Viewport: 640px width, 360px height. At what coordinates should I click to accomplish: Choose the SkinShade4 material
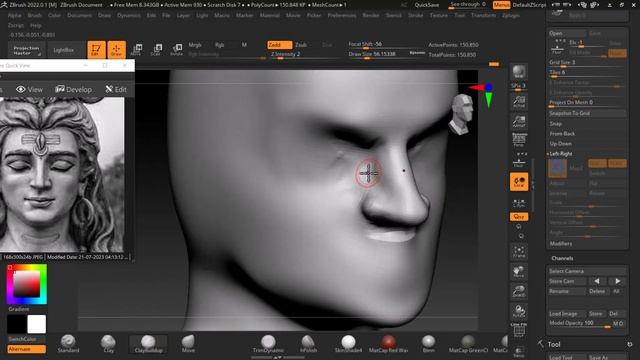[x=348, y=344]
